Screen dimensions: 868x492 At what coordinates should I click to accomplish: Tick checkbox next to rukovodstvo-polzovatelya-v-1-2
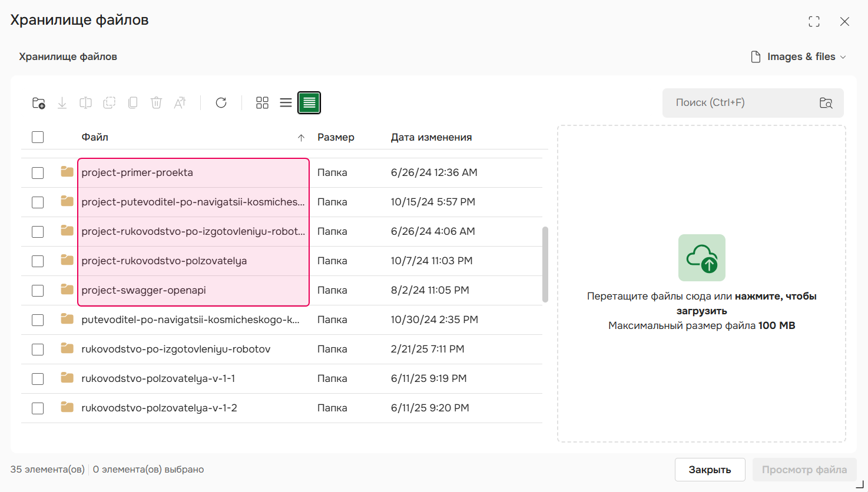coord(38,408)
